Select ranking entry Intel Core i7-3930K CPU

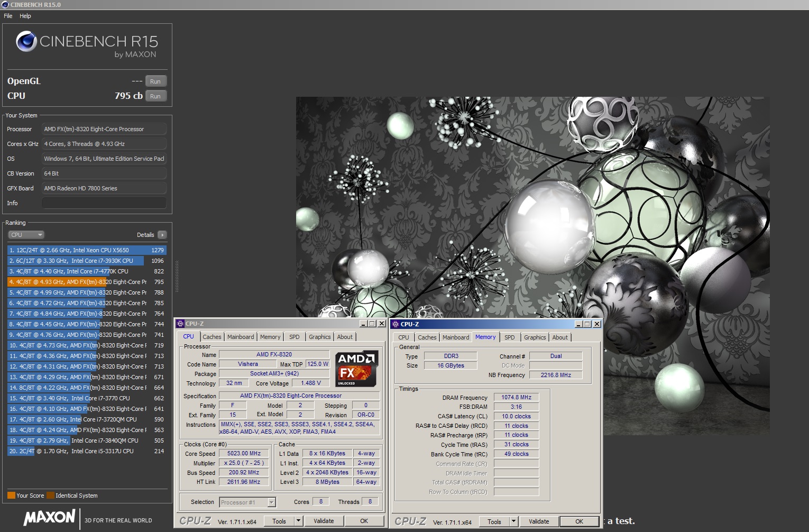point(87,261)
